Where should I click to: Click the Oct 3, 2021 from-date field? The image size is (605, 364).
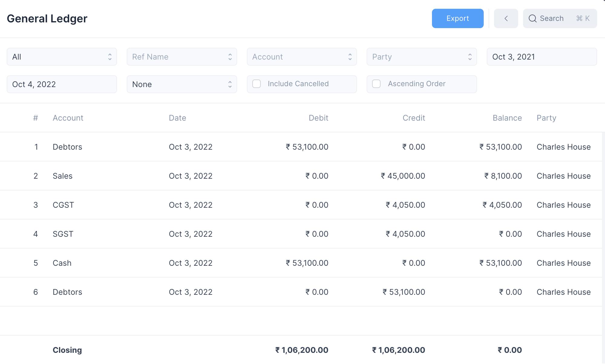pos(541,57)
